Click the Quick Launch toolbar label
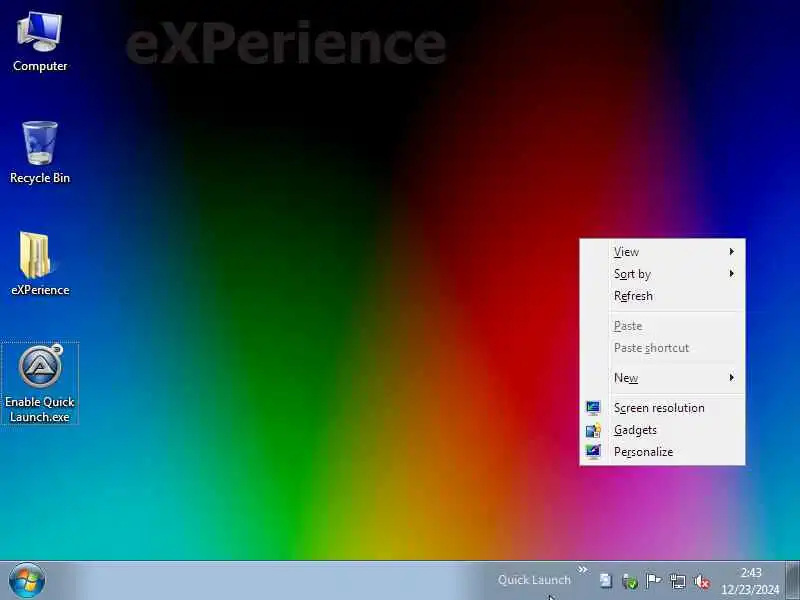 pyautogui.click(x=534, y=580)
